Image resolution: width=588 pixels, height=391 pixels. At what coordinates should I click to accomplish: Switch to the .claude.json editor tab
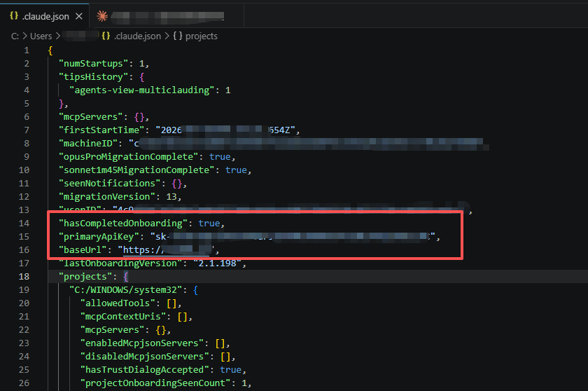pyautogui.click(x=45, y=16)
